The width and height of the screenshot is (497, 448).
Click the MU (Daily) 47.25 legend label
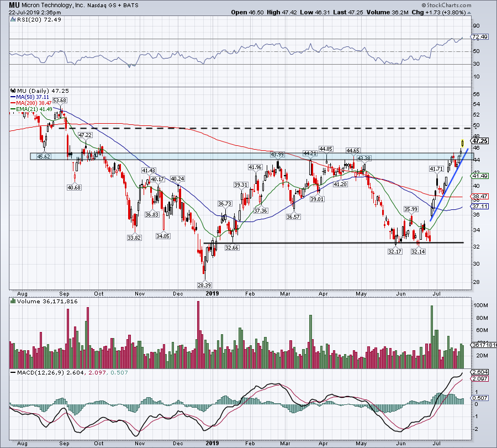(43, 91)
